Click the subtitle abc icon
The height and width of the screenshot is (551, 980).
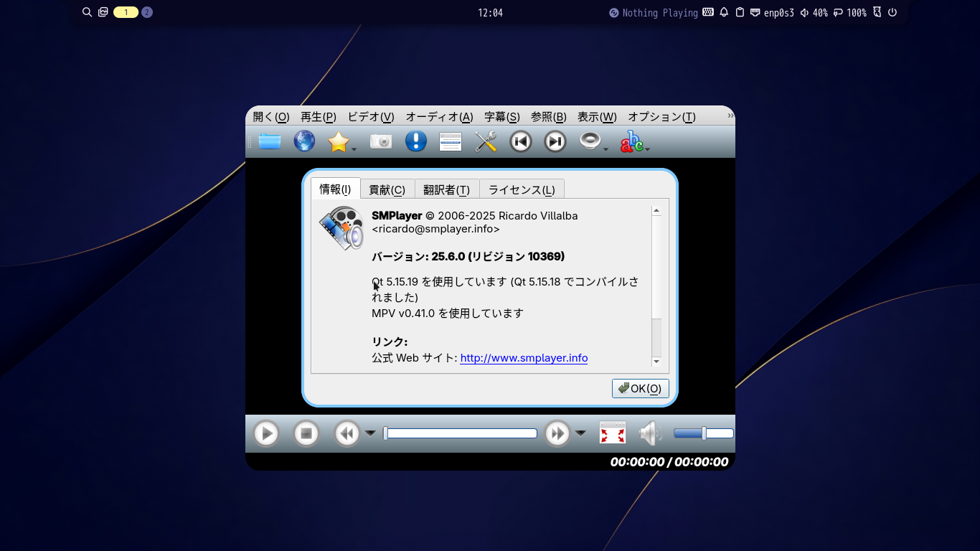tap(631, 142)
